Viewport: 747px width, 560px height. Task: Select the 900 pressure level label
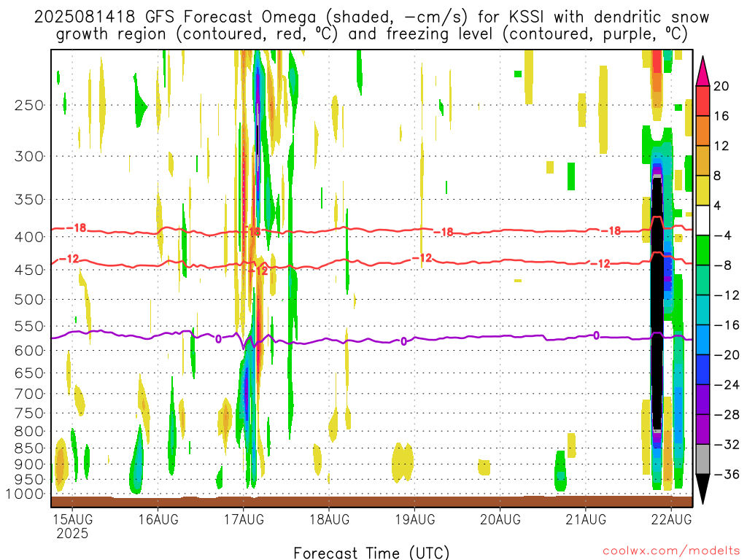[x=29, y=464]
